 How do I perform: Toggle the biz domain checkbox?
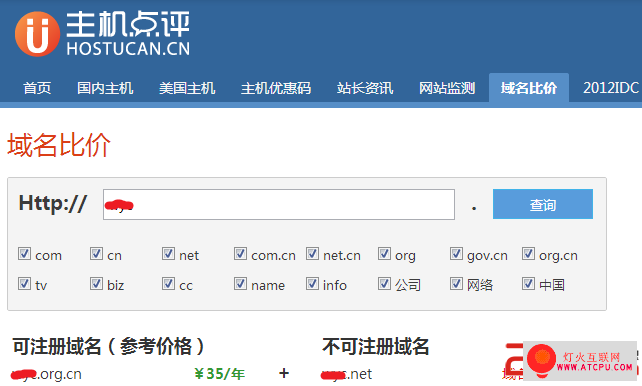click(x=96, y=283)
